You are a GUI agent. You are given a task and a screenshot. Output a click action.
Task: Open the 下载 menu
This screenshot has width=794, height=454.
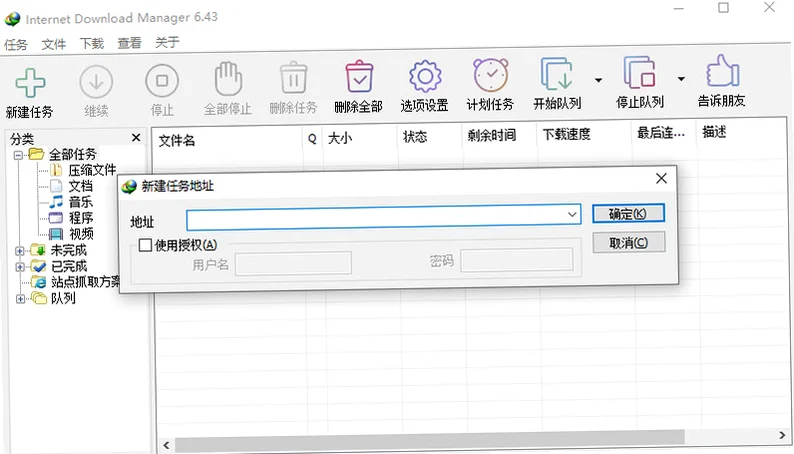pyautogui.click(x=92, y=44)
